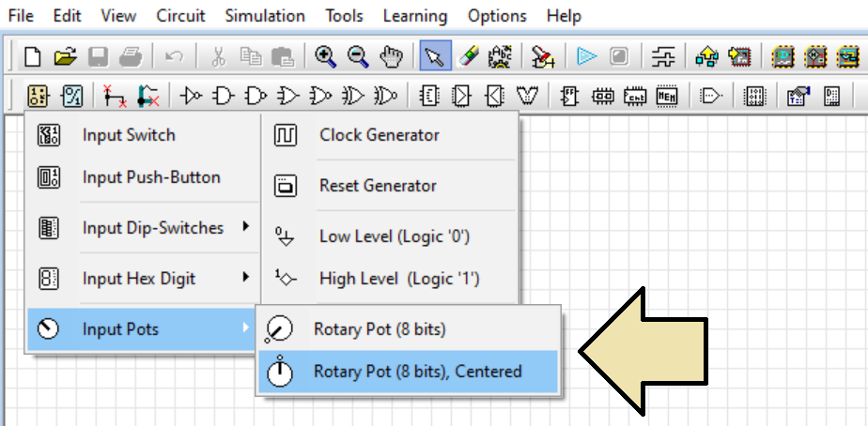Select the MEM memory component icon
Screen dimensions: 868x426
667,97
